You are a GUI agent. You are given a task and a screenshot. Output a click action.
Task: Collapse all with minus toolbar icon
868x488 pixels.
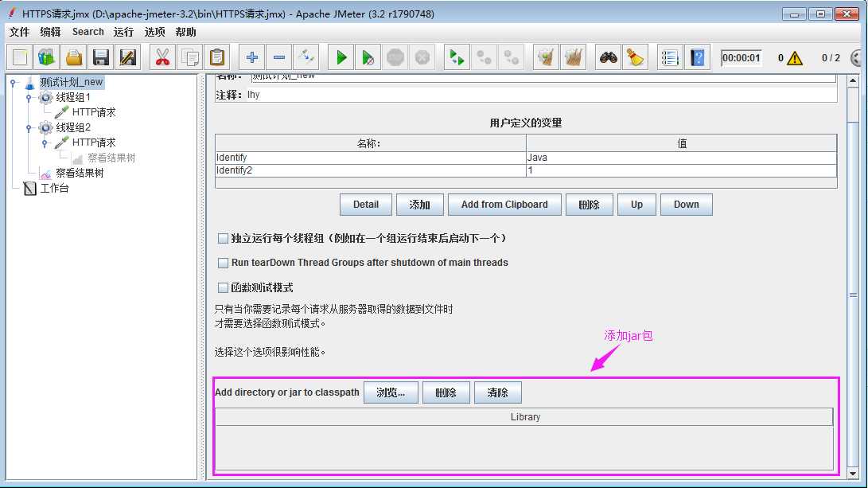(279, 57)
